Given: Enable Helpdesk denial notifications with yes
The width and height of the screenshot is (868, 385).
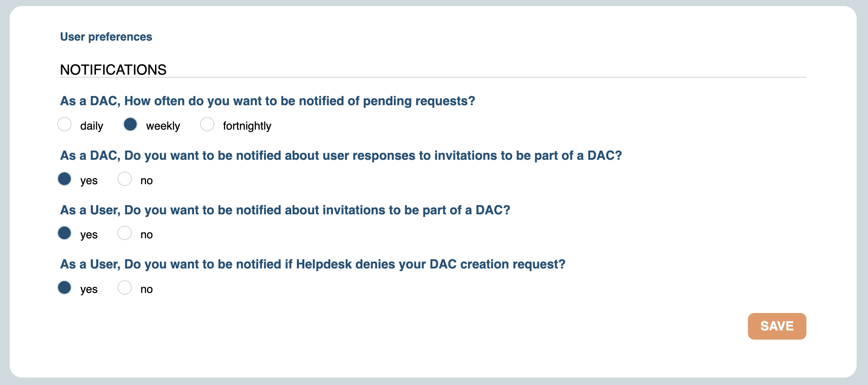Looking at the screenshot, I should coord(65,288).
